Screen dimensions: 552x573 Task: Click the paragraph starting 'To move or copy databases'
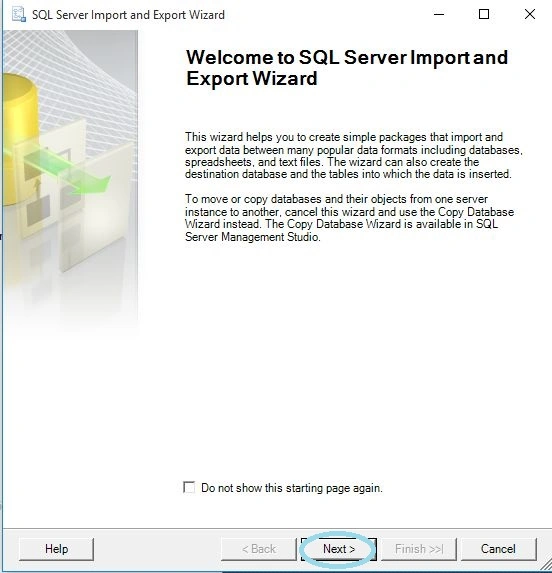point(349,218)
